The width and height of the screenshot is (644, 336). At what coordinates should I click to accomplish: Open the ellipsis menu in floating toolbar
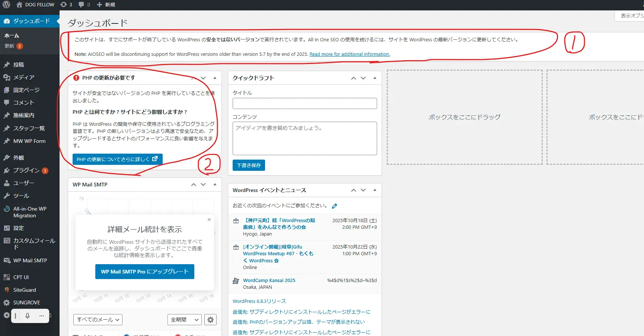tap(42, 316)
